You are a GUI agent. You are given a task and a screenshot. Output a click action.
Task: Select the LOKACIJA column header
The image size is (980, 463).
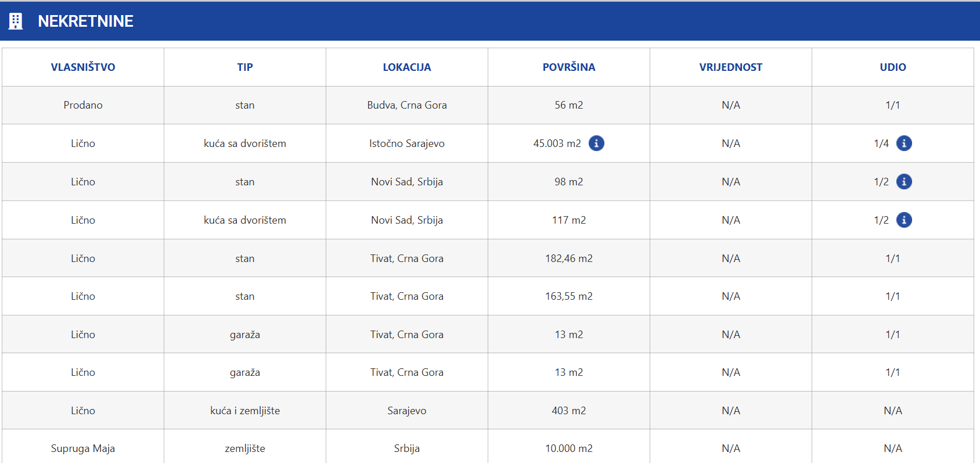[407, 67]
